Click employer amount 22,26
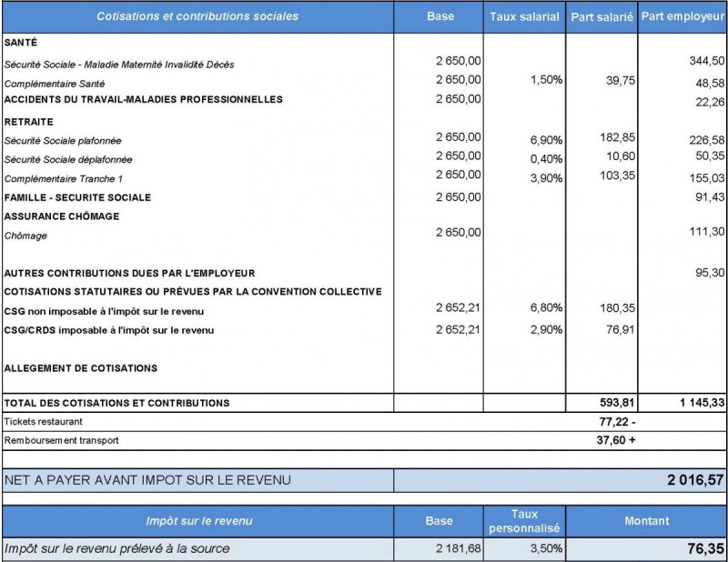The width and height of the screenshot is (728, 562). [710, 102]
